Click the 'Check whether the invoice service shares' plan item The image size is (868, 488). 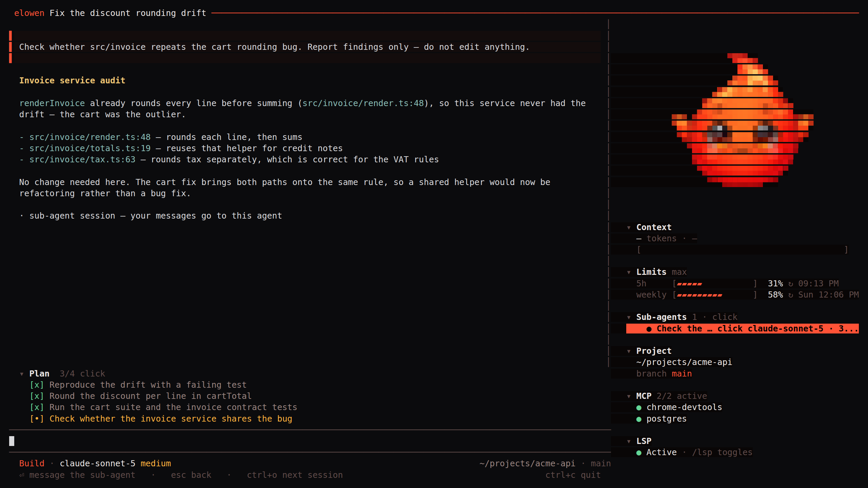coord(171,419)
